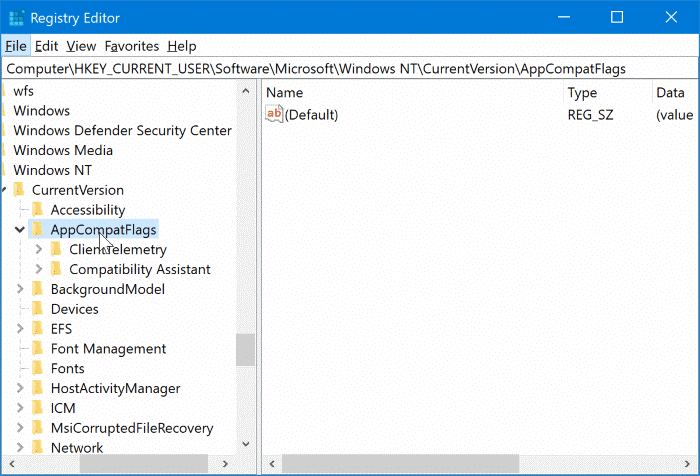Select the BackgroundModel folder icon
Image resolution: width=700 pixels, height=476 pixels.
pos(38,289)
